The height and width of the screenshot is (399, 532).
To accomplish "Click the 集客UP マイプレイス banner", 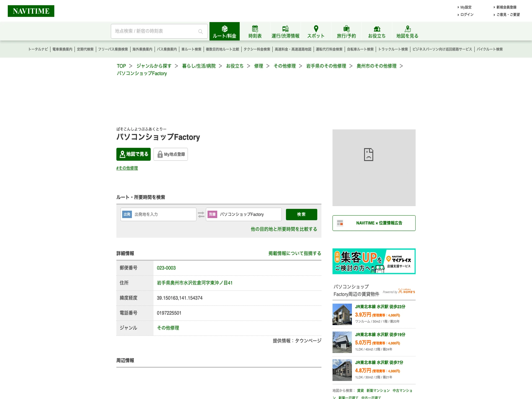I will [374, 261].
